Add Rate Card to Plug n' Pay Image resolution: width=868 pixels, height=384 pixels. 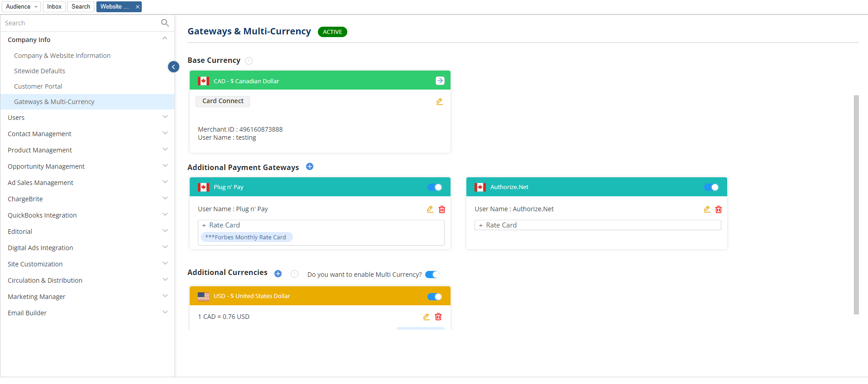coord(221,225)
